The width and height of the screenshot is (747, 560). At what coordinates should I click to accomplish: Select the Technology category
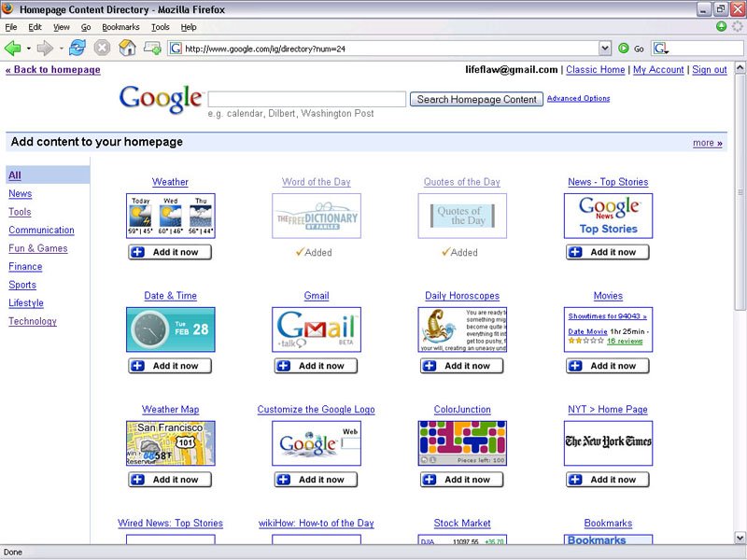(x=33, y=320)
